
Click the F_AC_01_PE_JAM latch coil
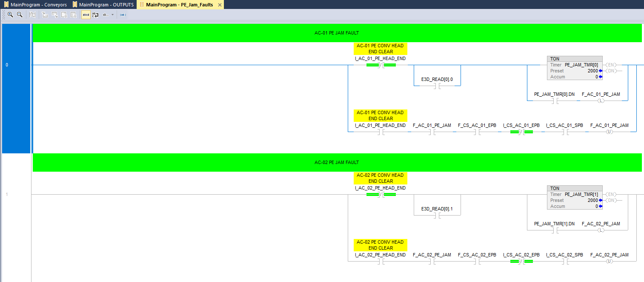(x=601, y=101)
